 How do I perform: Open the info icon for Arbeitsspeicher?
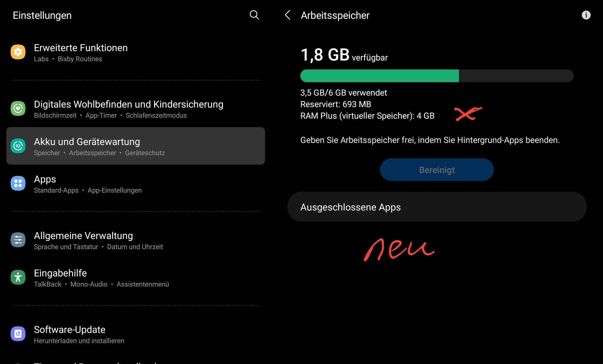coord(586,15)
